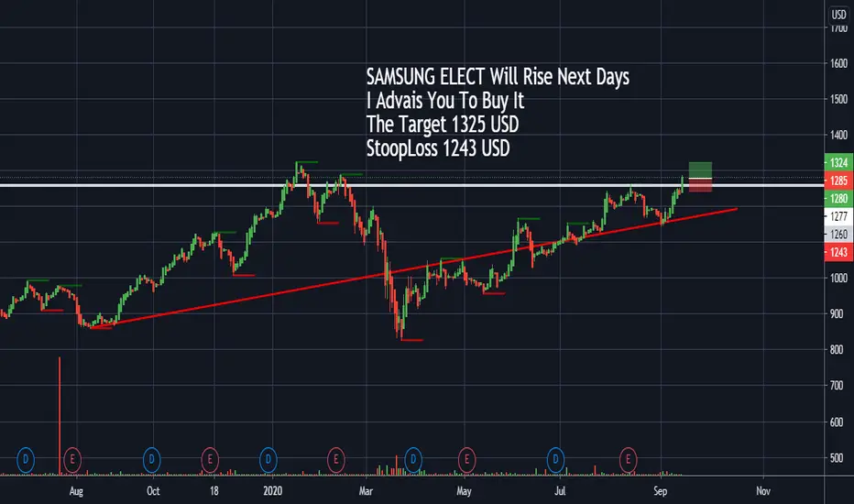854x504 pixels.
Task: Click the 600 level on the price axis
Action: pyautogui.click(x=836, y=422)
